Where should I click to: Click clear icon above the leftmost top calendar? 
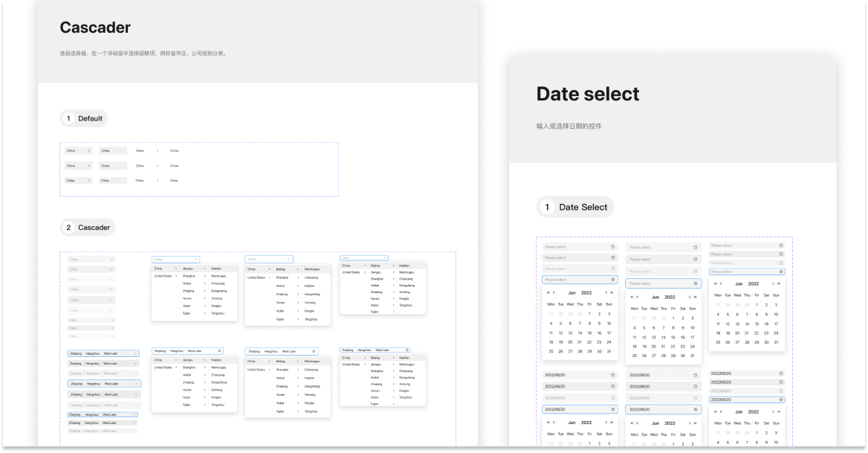(613, 280)
